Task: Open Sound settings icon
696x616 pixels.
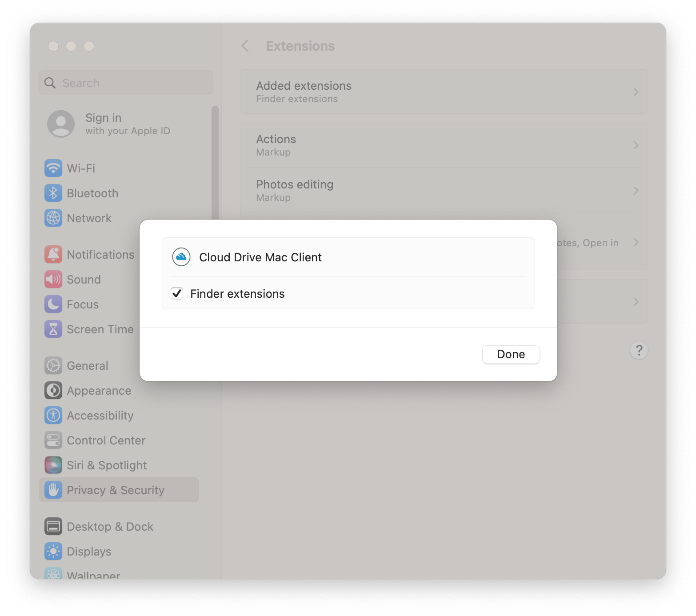Action: 53,279
